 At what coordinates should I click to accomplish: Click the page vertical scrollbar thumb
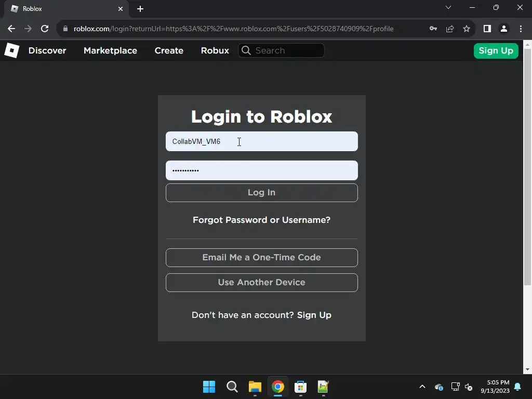click(x=527, y=167)
